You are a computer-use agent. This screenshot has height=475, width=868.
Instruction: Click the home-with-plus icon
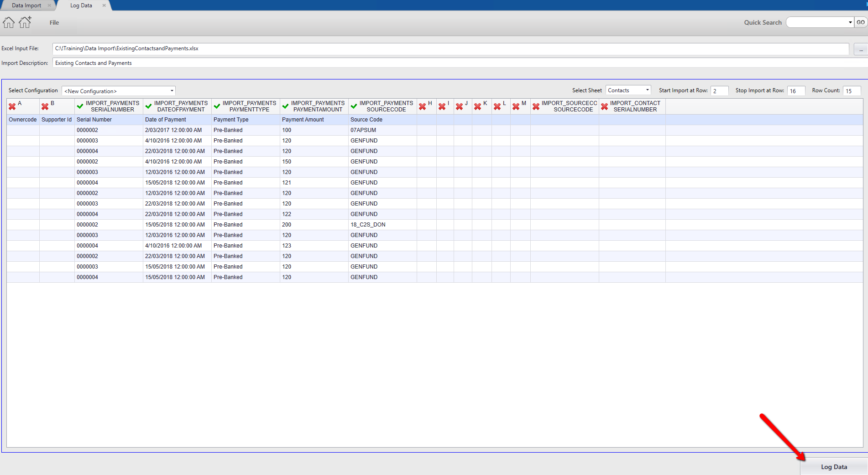tap(25, 22)
